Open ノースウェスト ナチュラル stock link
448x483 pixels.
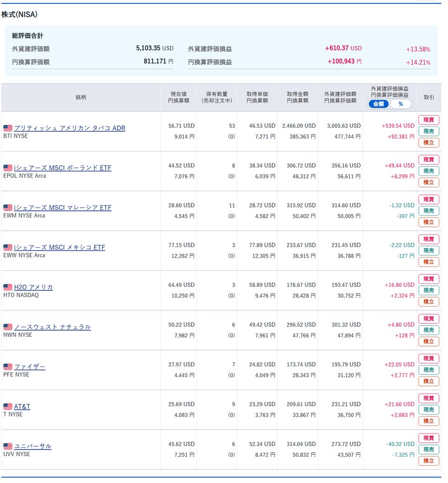point(52,327)
